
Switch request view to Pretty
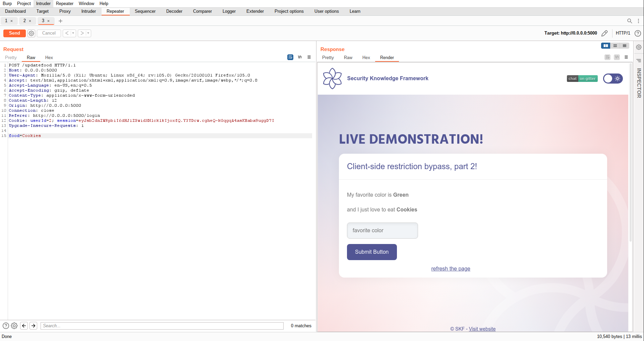(11, 58)
